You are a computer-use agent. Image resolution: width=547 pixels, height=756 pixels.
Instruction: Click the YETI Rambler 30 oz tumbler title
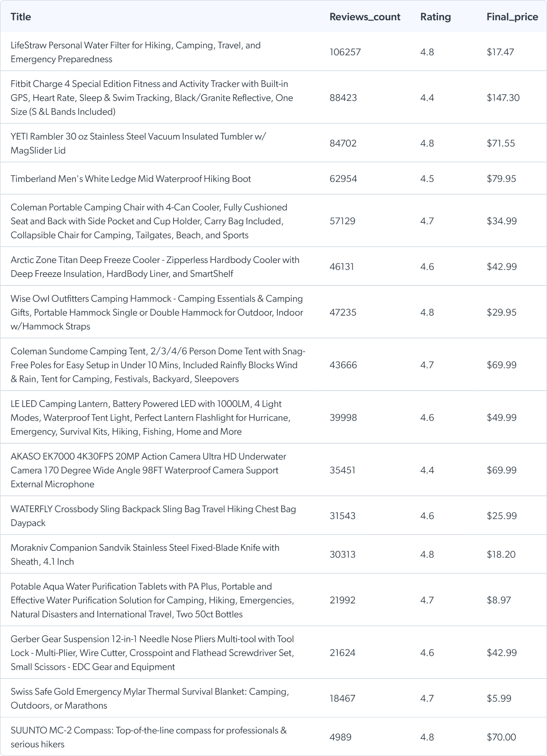[138, 143]
